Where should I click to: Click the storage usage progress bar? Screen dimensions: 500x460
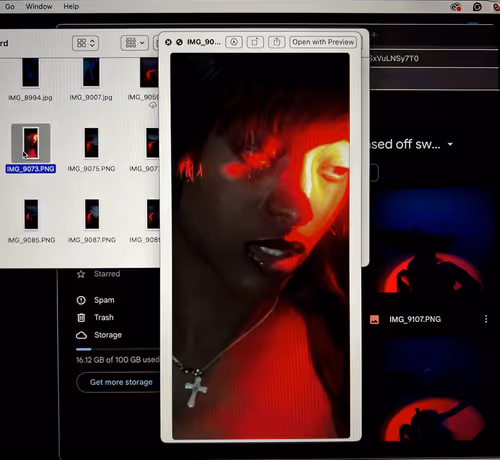point(118,349)
